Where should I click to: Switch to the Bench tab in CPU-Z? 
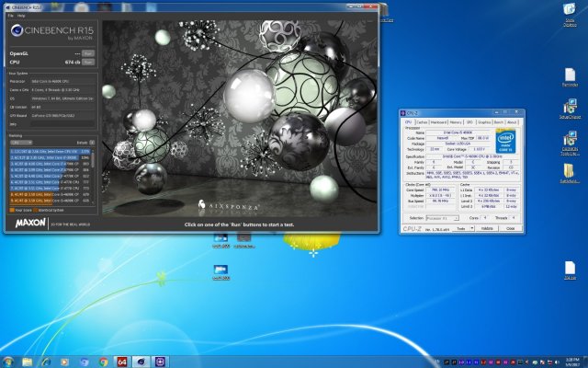coord(498,122)
